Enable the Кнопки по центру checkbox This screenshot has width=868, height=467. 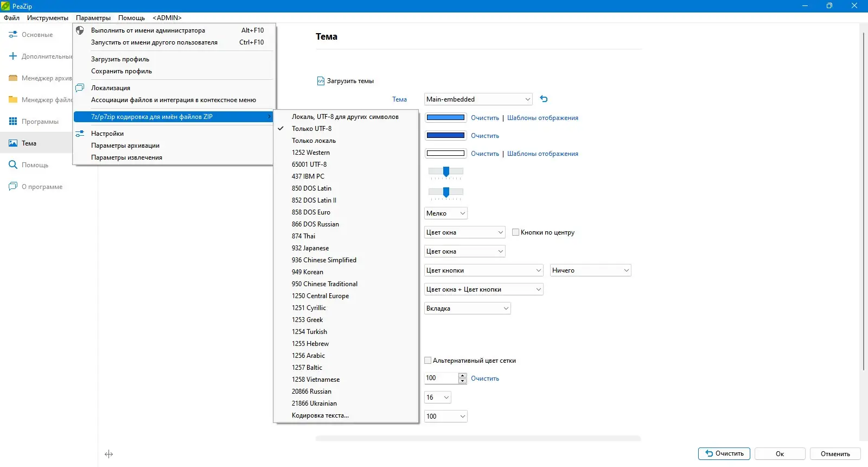[515, 232]
